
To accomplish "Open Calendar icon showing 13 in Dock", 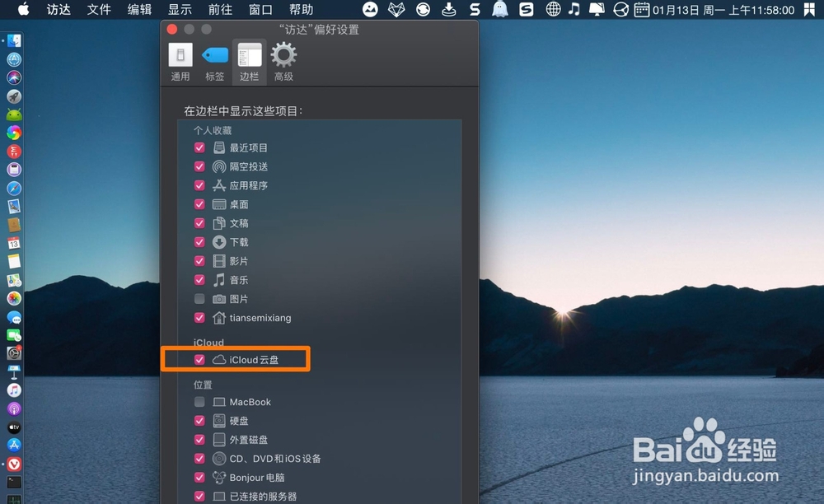I will tap(14, 243).
